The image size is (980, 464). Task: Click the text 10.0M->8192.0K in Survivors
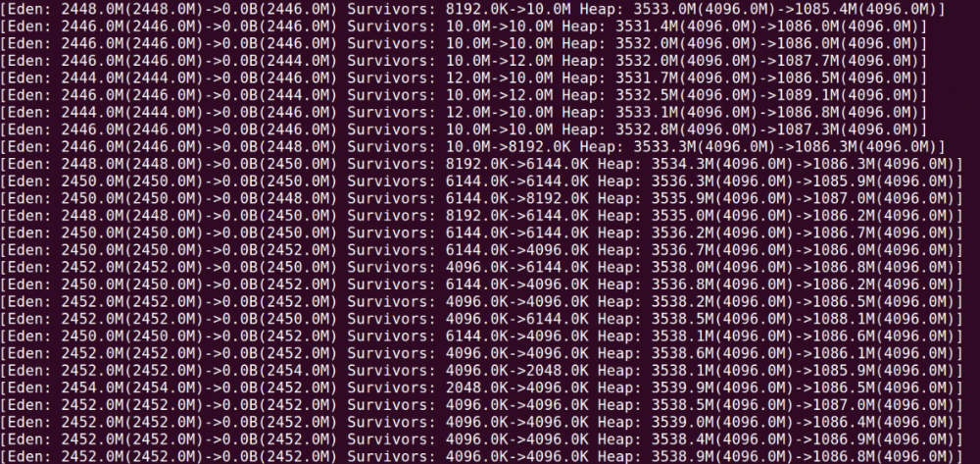(509, 147)
